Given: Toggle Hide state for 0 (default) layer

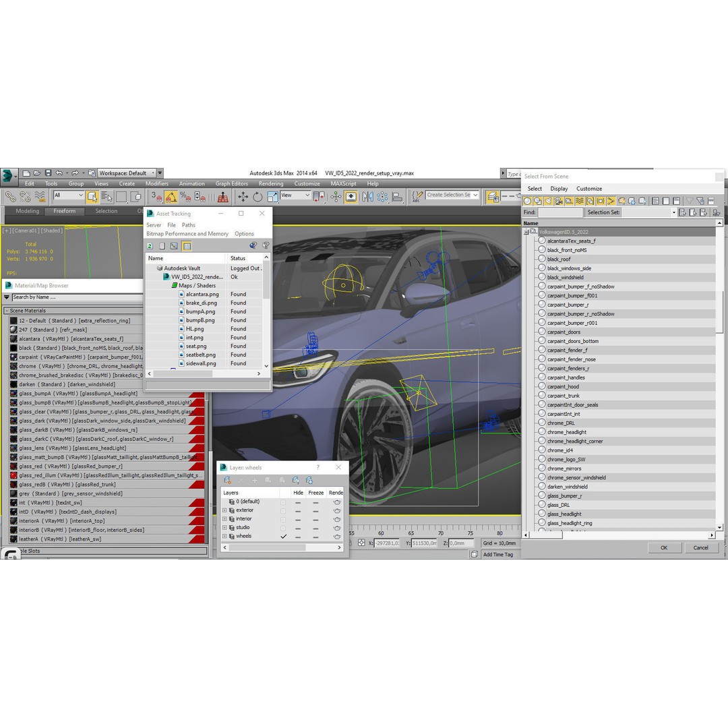Looking at the screenshot, I should 298,502.
